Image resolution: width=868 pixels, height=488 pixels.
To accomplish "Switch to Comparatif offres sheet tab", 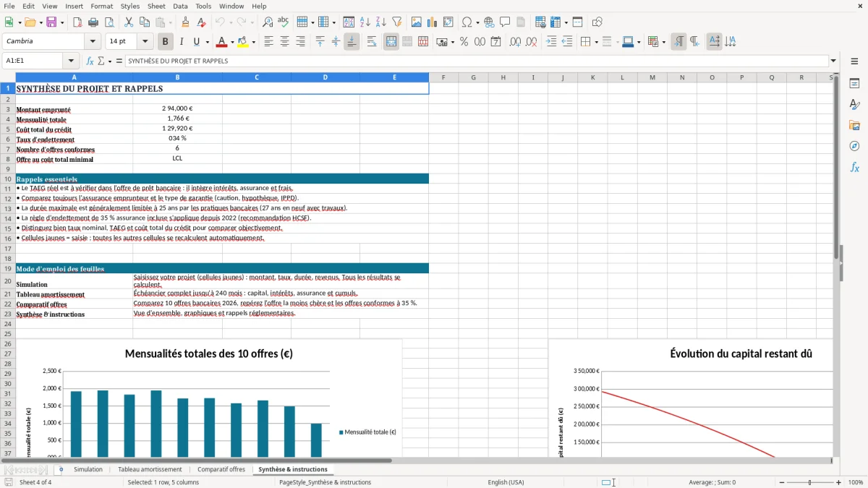I will [221, 469].
